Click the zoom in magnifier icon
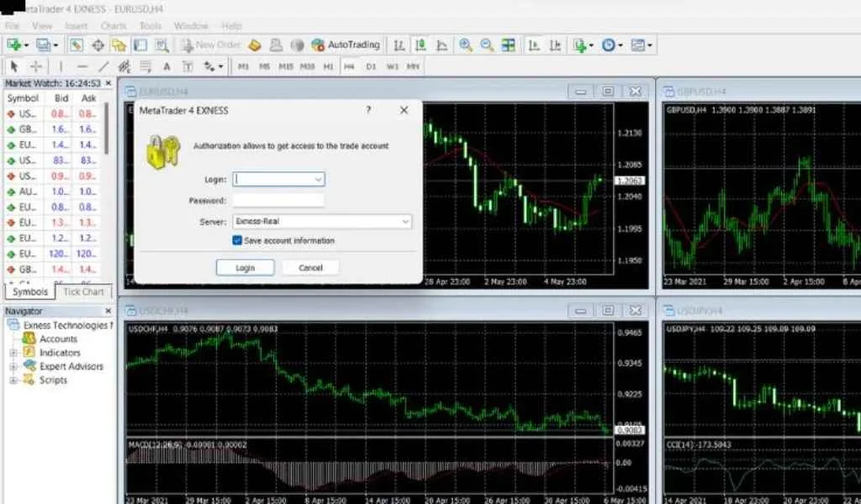 pos(465,45)
